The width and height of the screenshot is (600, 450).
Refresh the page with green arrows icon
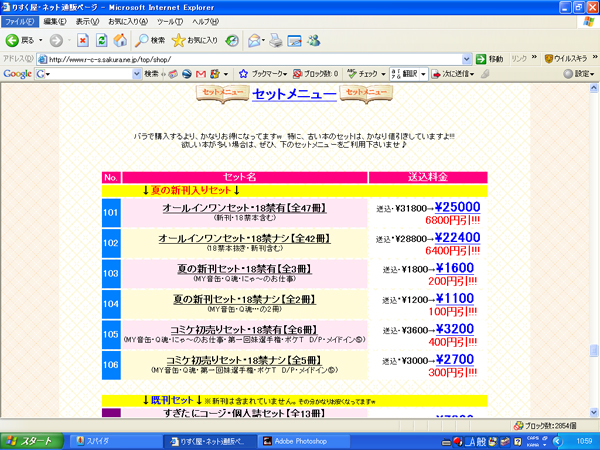[101, 40]
